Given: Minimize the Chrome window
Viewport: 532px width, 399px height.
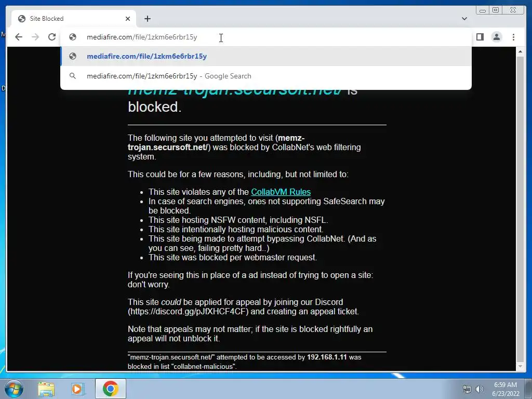Looking at the screenshot, I should coord(483,10).
